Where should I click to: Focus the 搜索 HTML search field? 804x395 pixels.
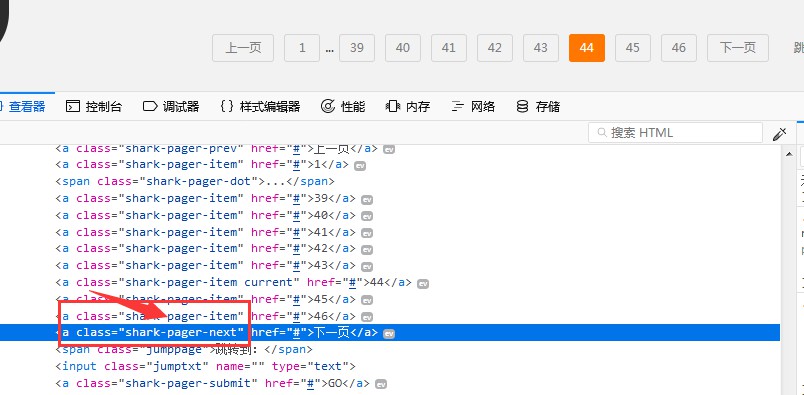click(x=675, y=133)
